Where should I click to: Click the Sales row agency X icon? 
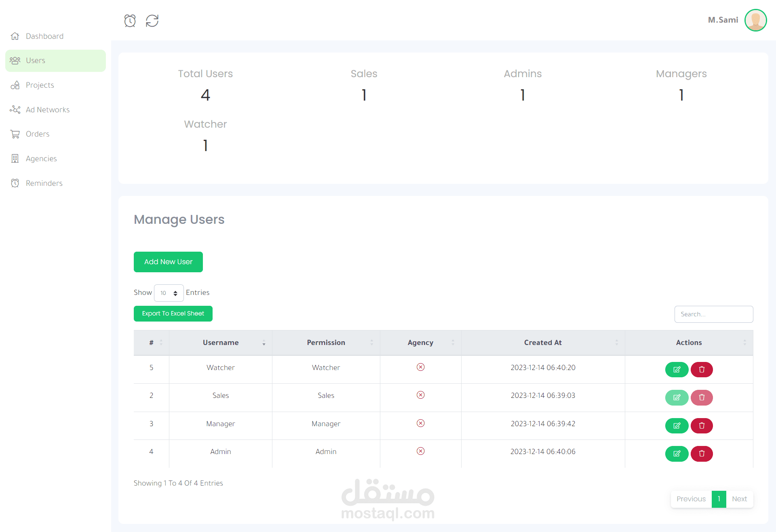pos(420,395)
